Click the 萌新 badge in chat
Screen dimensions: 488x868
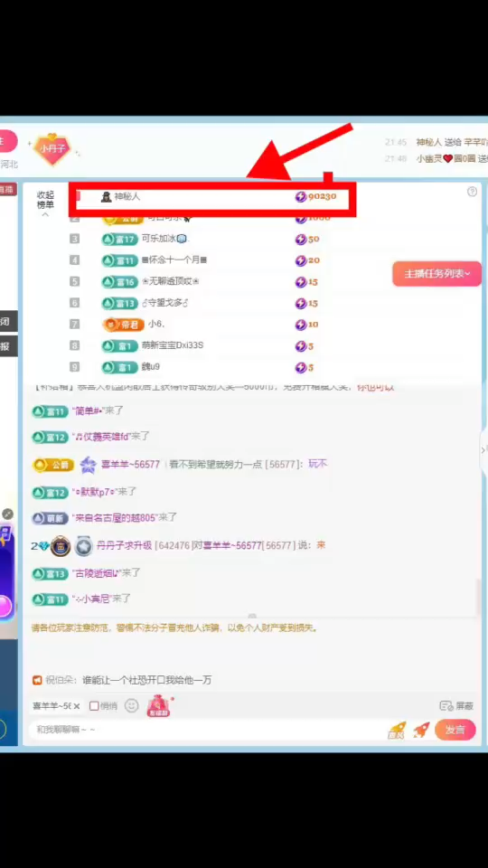coord(51,518)
